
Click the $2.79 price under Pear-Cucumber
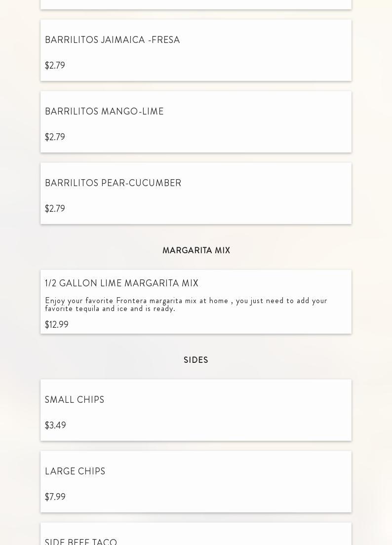(55, 209)
